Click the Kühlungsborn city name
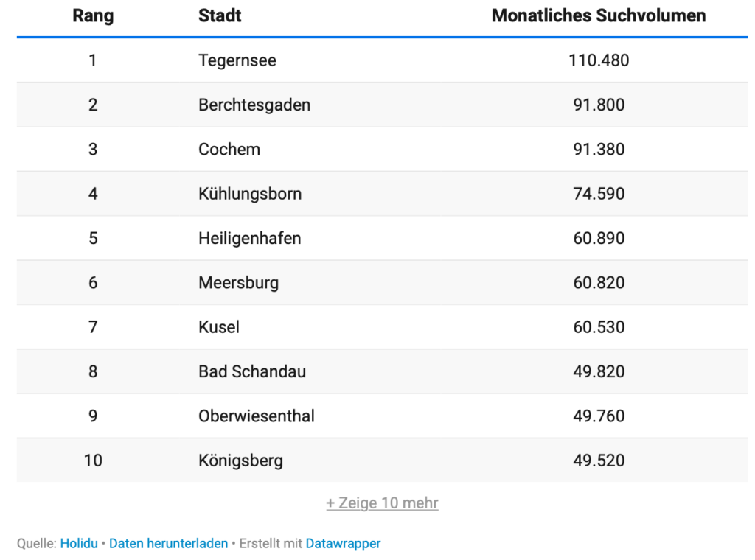 coord(250,194)
